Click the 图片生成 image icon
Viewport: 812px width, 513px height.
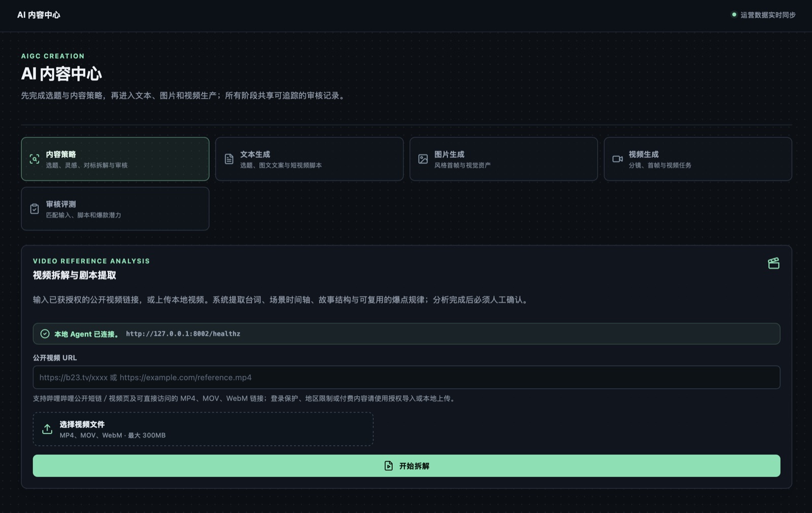[x=423, y=159]
